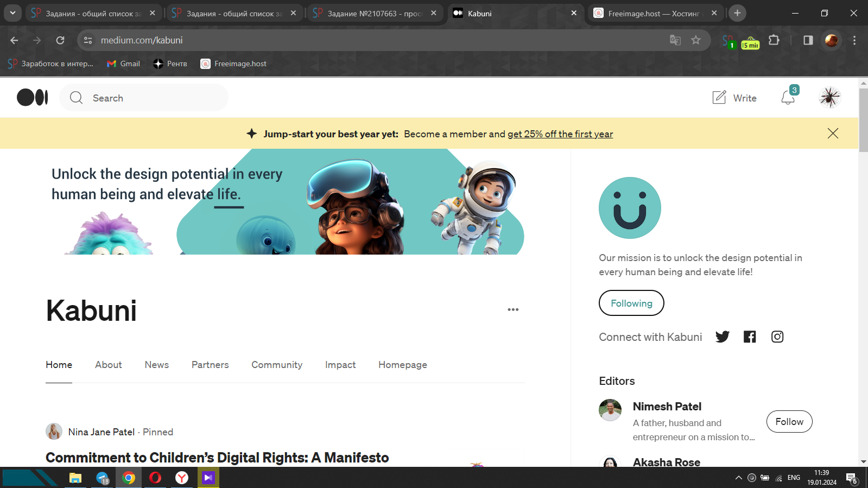
Task: Open Nina Jane Patel author link
Action: coord(102,432)
